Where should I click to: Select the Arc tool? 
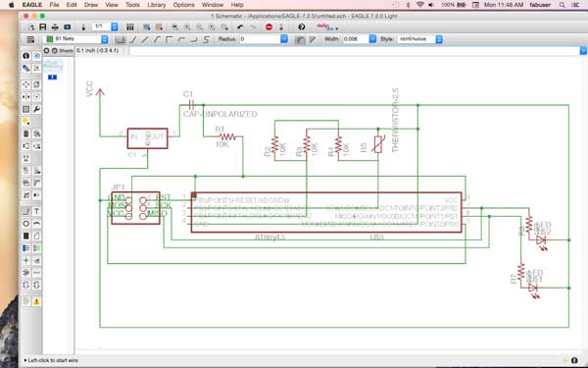(x=37, y=224)
